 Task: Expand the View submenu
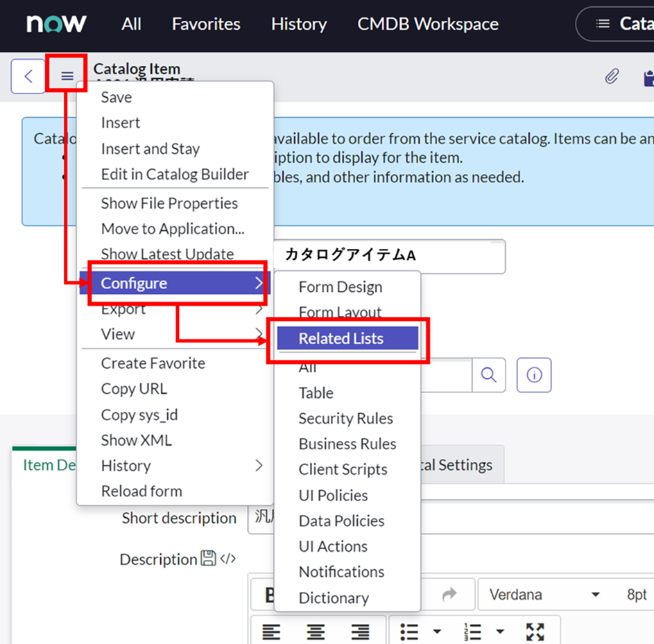(175, 334)
